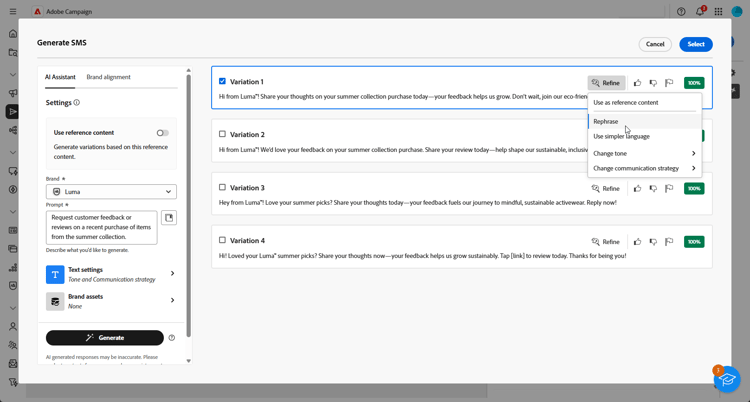Choose Use as reference content
Screen dimensions: 750x402
[644, 102]
